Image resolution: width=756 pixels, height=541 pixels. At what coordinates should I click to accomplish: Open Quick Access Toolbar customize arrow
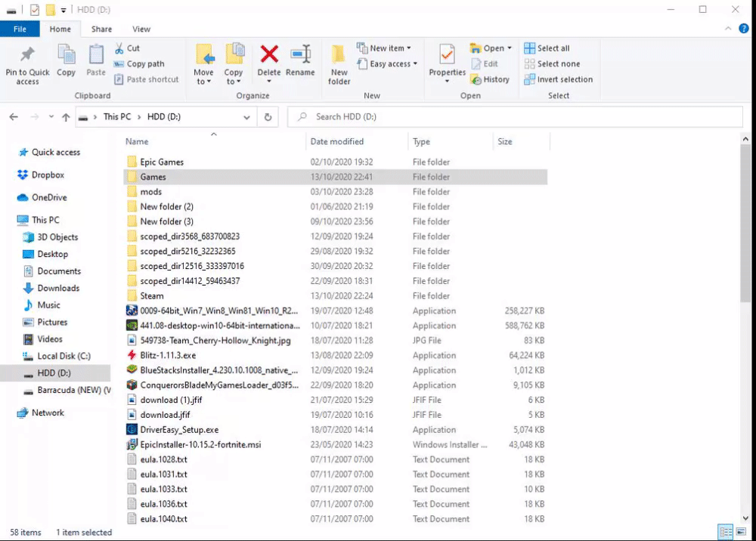[x=64, y=10]
